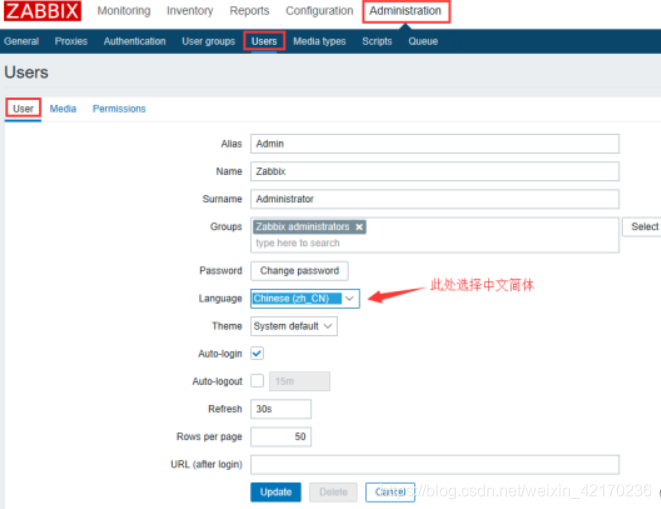
Task: Toggle the Auto-login checkbox
Action: pyautogui.click(x=257, y=353)
